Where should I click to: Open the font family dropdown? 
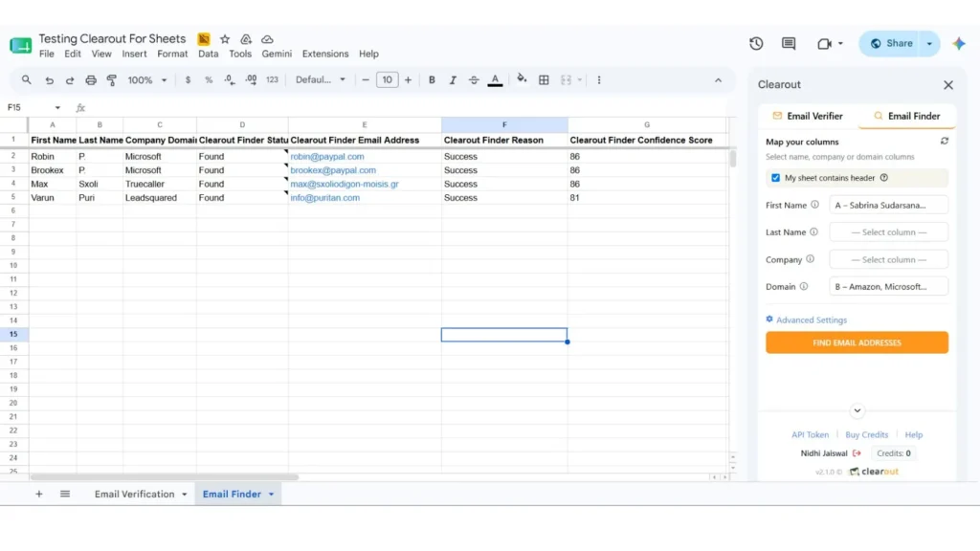tap(320, 80)
